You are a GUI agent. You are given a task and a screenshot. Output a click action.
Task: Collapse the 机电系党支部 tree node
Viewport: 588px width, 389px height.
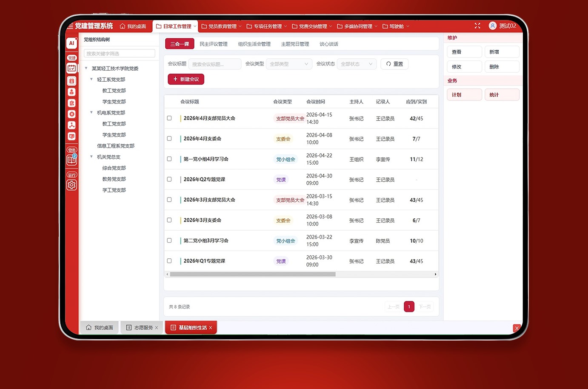(91, 112)
